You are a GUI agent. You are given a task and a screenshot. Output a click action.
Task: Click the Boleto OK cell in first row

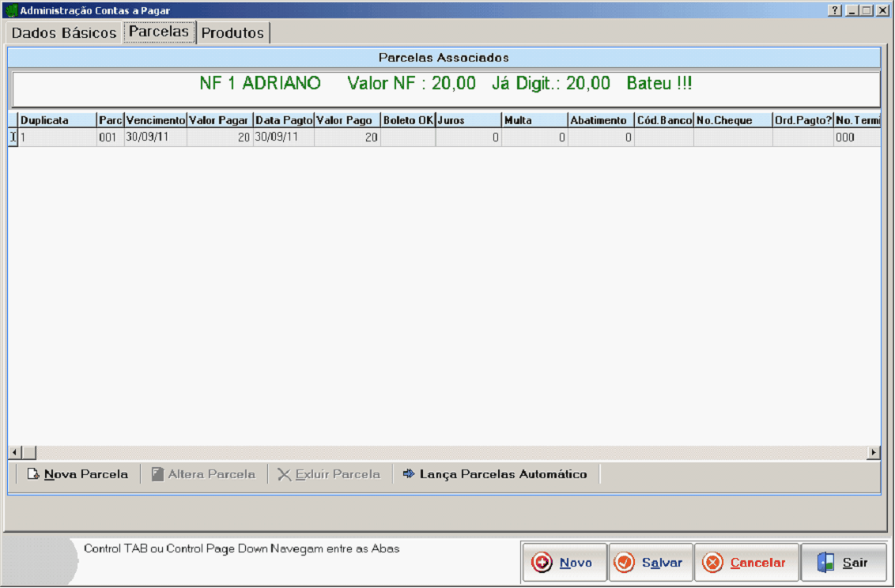pyautogui.click(x=407, y=138)
